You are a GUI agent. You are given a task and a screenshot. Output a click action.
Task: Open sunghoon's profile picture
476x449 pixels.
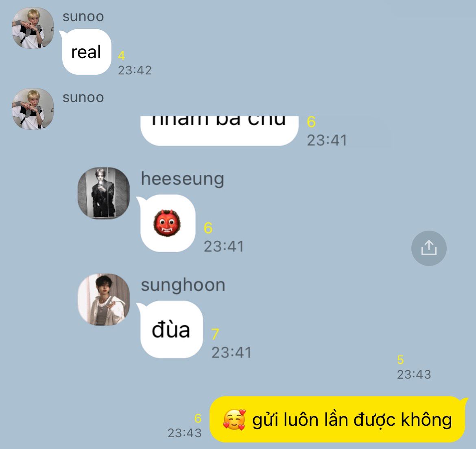point(103,299)
